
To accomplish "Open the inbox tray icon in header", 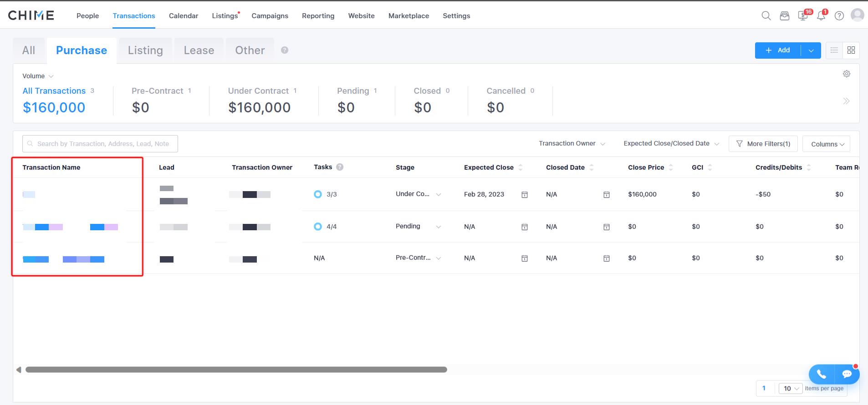I will pyautogui.click(x=784, y=16).
